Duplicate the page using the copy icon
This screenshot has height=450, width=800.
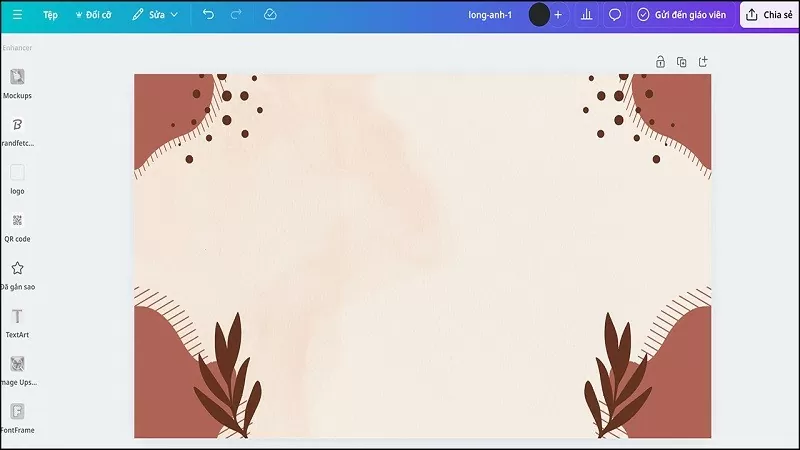tap(682, 62)
